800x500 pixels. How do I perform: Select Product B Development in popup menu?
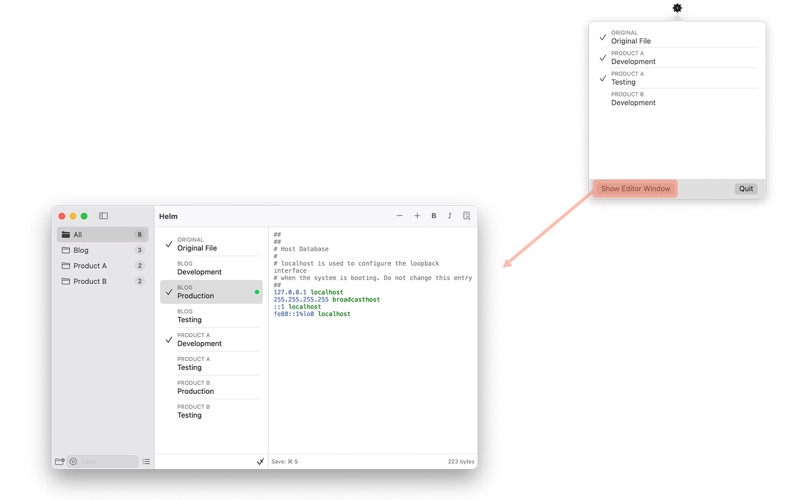(677, 99)
